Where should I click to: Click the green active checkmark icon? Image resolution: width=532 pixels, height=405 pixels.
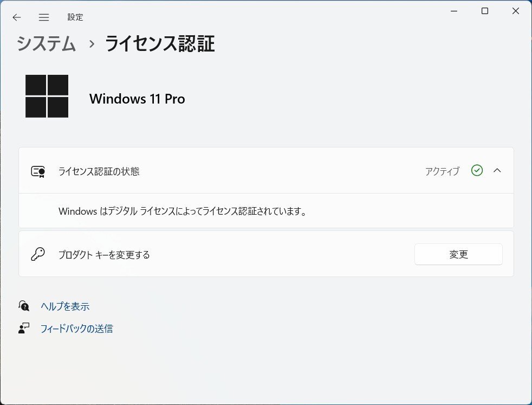[x=477, y=170]
